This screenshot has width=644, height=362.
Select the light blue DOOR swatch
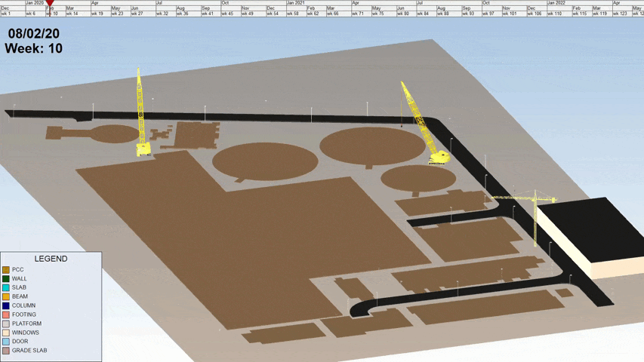pyautogui.click(x=6, y=342)
